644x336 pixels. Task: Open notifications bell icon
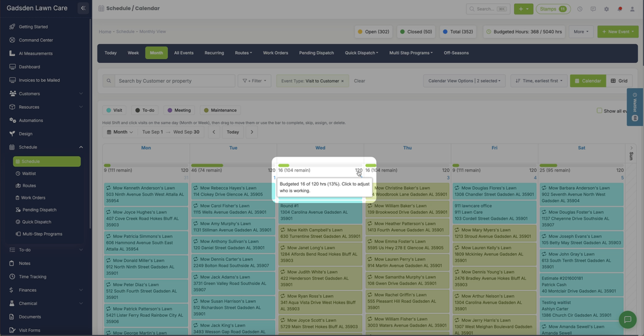tap(619, 9)
